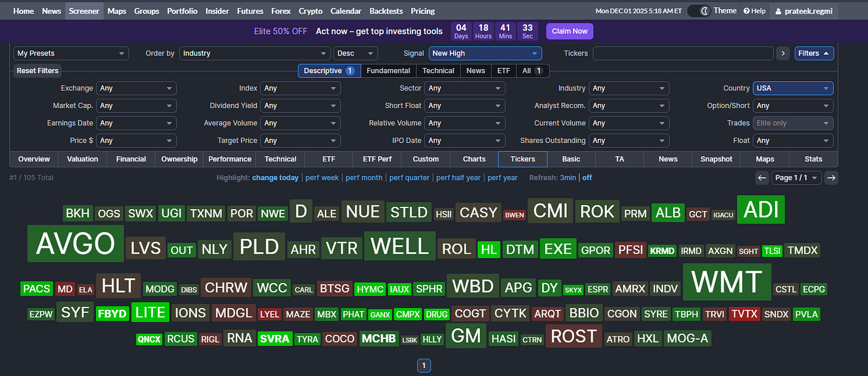
Task: Open the WELL ticker tile
Action: (399, 246)
